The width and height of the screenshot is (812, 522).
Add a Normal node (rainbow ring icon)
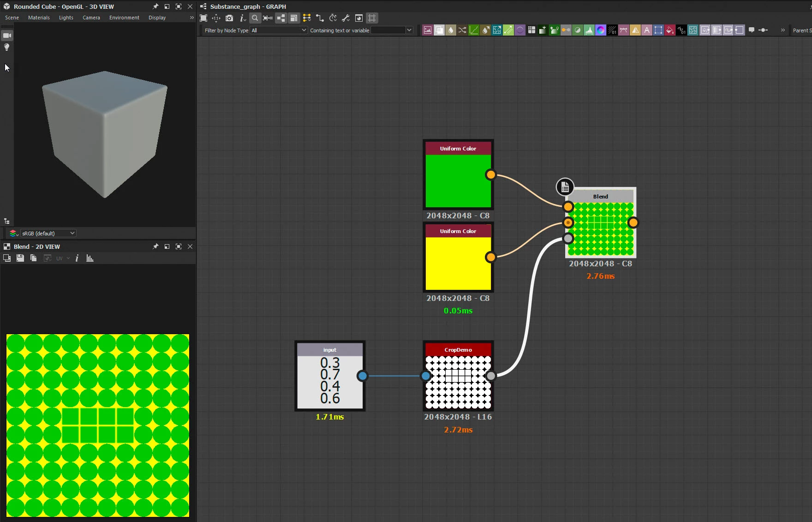point(601,30)
